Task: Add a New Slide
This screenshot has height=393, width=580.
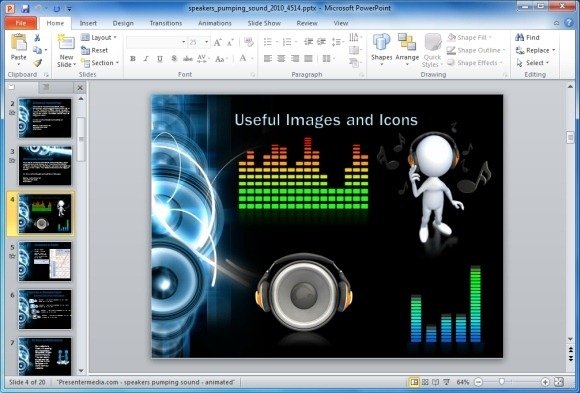Action: click(x=66, y=51)
